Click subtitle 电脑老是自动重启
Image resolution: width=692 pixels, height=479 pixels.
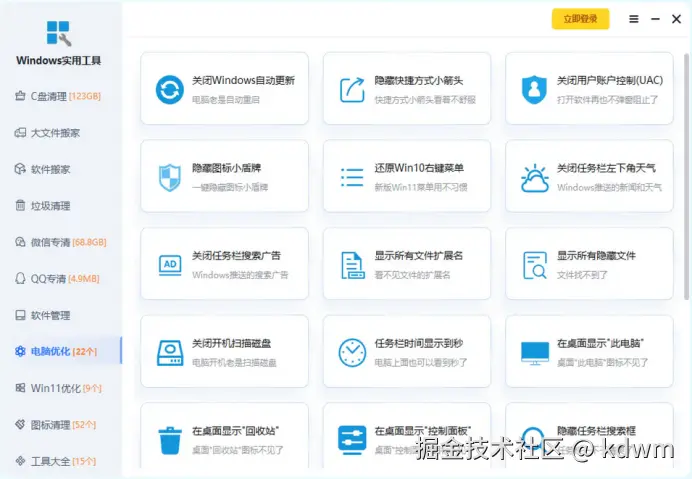click(226, 100)
